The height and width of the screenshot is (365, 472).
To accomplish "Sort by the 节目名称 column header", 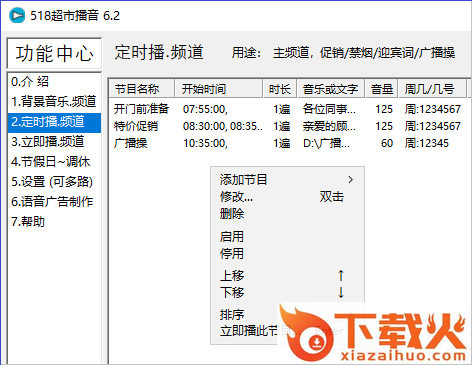I will coord(142,89).
